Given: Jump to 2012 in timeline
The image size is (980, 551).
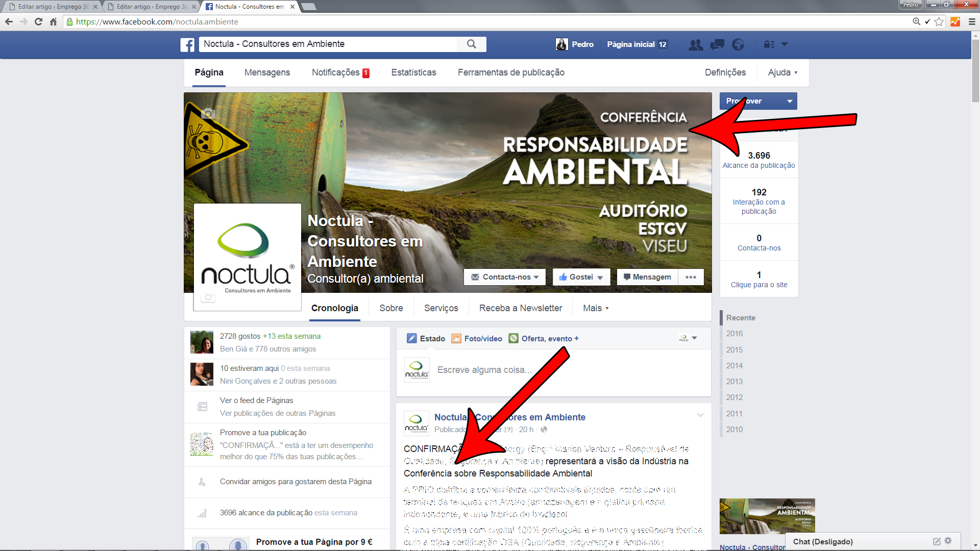Looking at the screenshot, I should tap(734, 397).
